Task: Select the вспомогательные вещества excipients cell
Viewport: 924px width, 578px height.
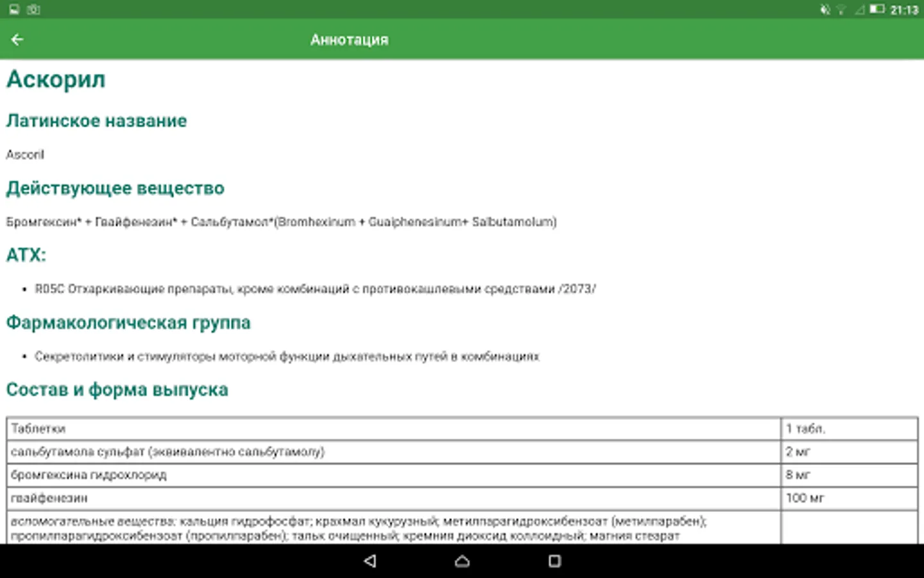Action: (x=393, y=528)
